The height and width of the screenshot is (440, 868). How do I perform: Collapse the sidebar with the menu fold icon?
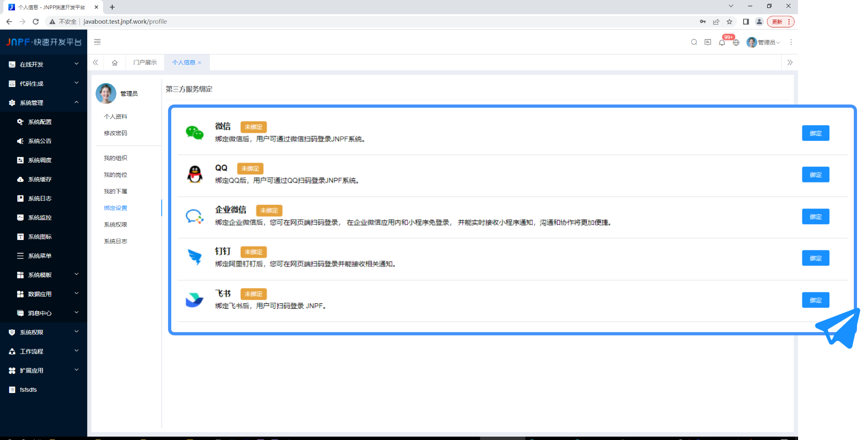click(97, 42)
